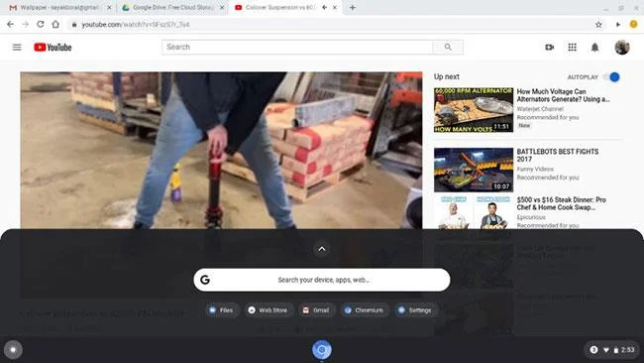
Task: Mute the audio icon on YouTube tab
Action: 324,7
